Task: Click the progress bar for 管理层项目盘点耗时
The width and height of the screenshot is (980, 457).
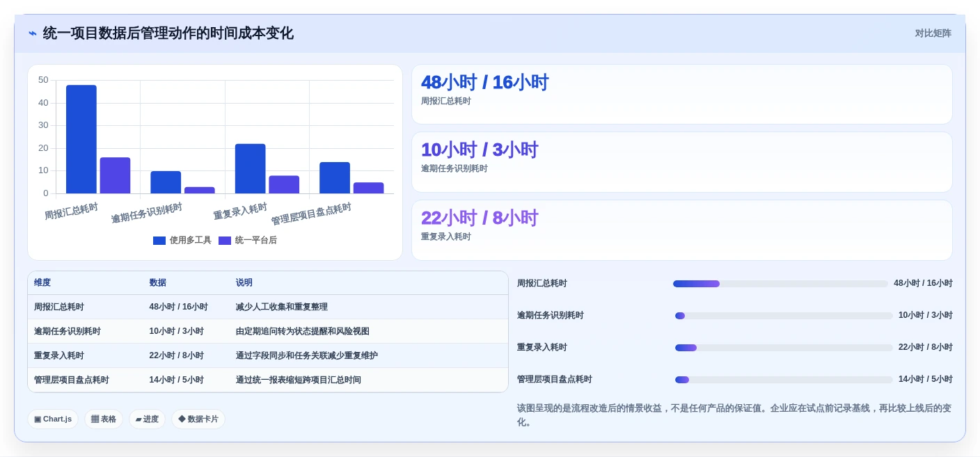Action: click(x=784, y=380)
